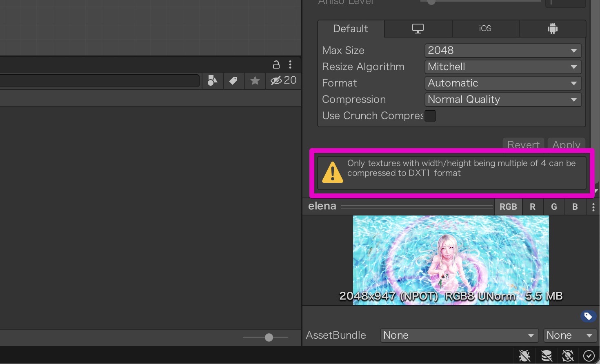Select the R channel in the preview
The image size is (600, 364).
click(x=532, y=206)
